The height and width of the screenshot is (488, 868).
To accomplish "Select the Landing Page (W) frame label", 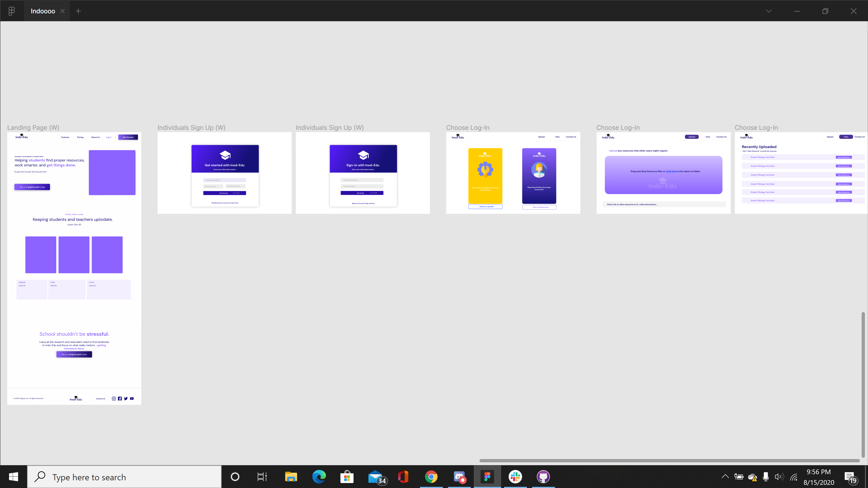I will tap(33, 128).
